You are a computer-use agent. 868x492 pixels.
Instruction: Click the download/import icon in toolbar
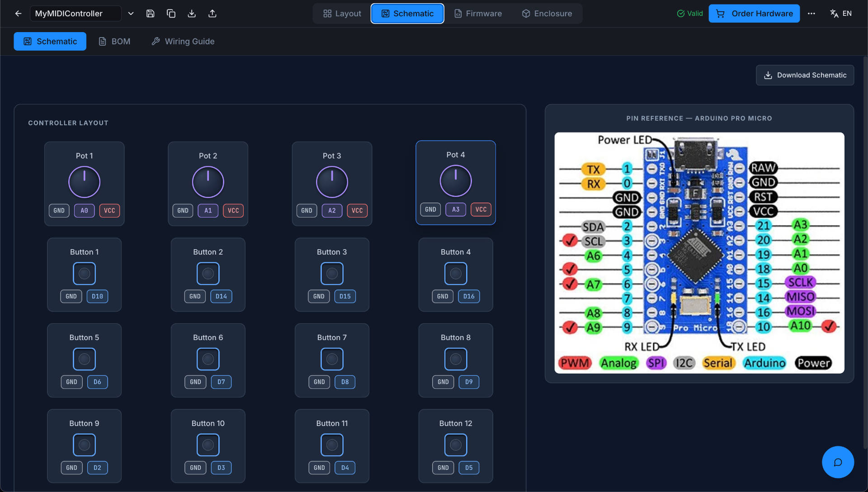[x=192, y=14]
